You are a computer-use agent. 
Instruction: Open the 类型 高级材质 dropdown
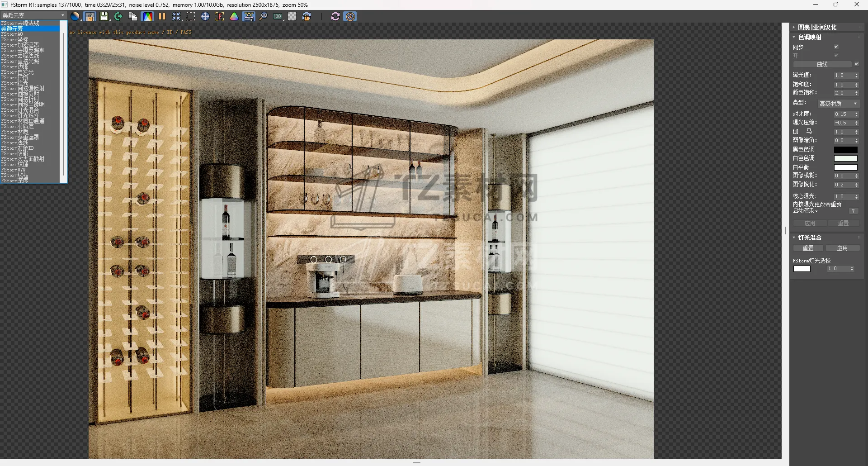pyautogui.click(x=839, y=104)
